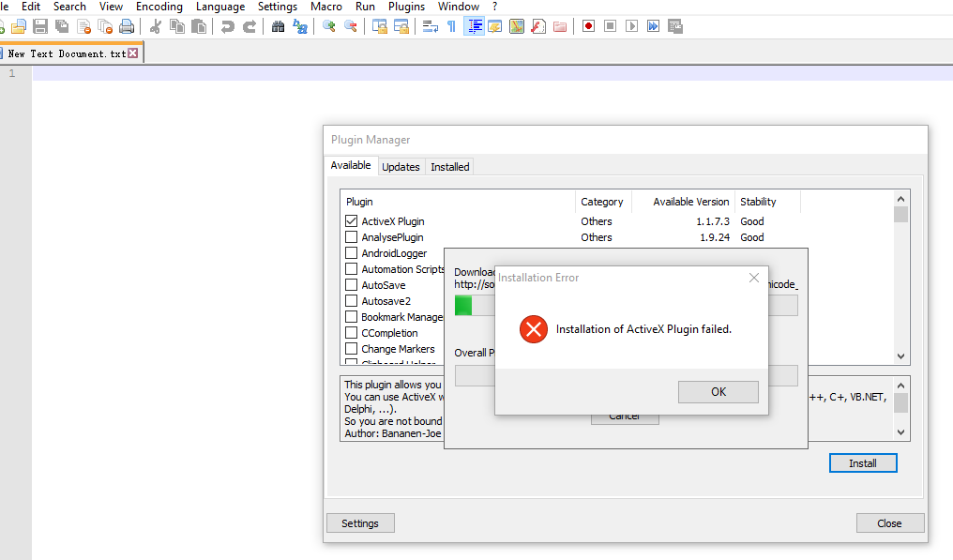Select the Available tab
Image resolution: width=953 pixels, height=560 pixels.
351,165
